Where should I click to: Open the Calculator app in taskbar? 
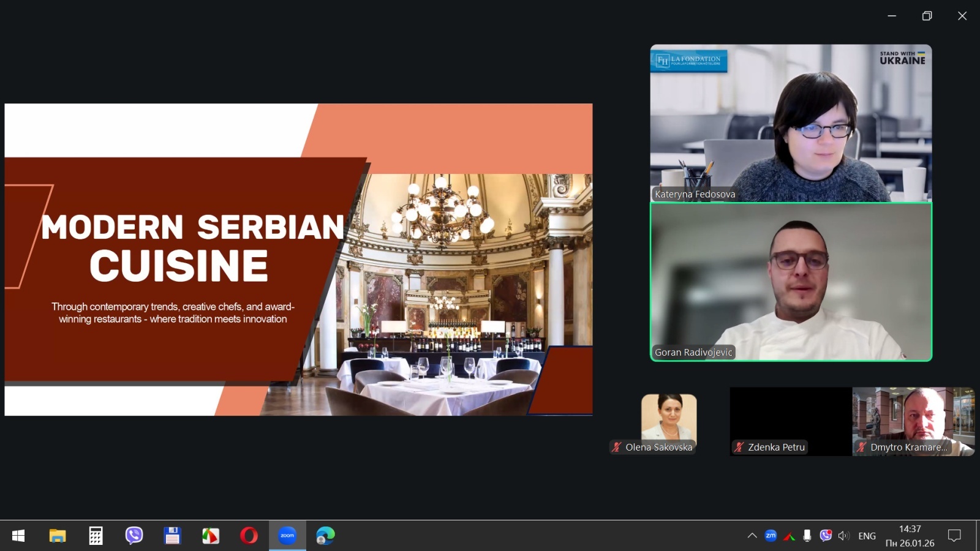click(x=96, y=536)
